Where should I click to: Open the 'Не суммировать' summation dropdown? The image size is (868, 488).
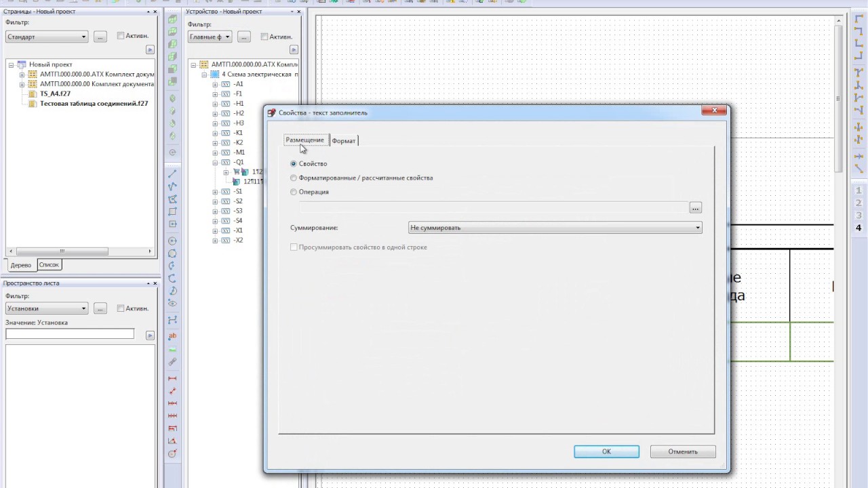point(555,228)
